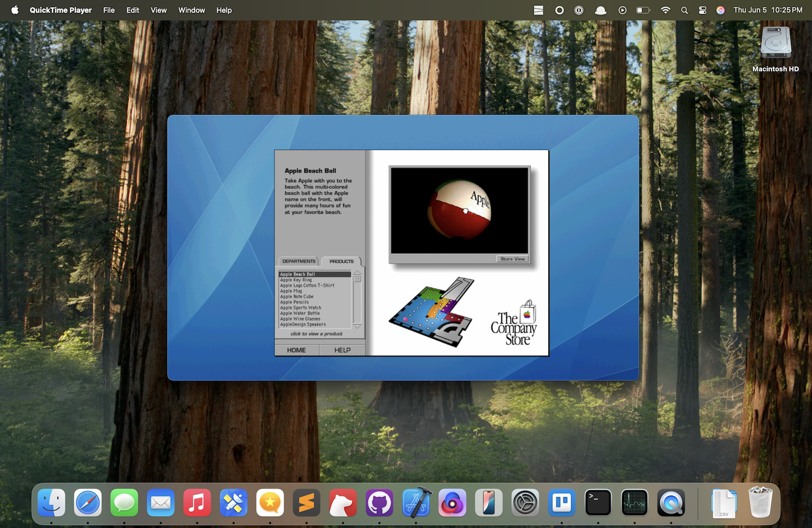The image size is (812, 528).
Task: Click the circle ring menu bar icon
Action: pyautogui.click(x=560, y=10)
